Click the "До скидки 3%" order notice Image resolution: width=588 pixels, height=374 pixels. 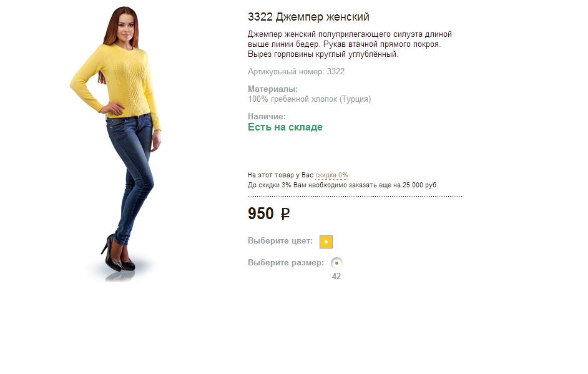click(342, 185)
